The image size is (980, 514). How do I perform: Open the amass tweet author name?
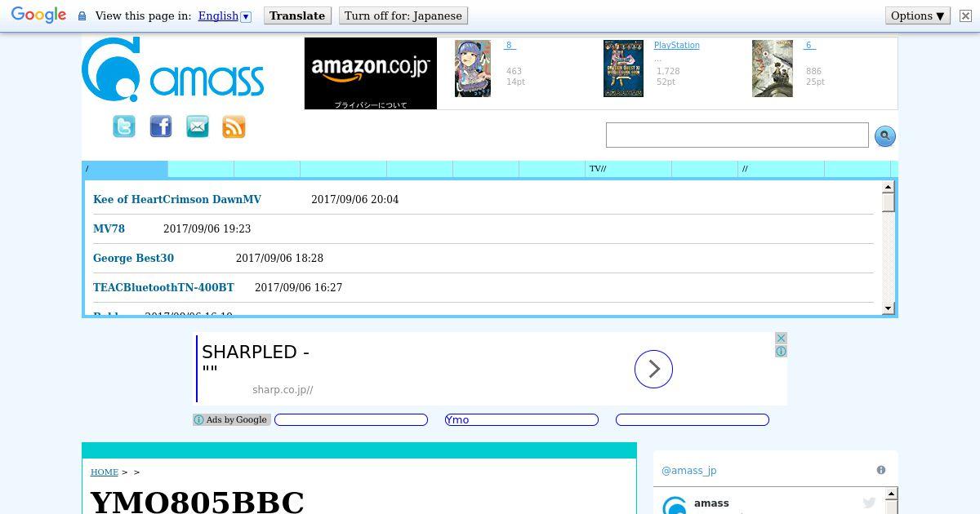[711, 503]
